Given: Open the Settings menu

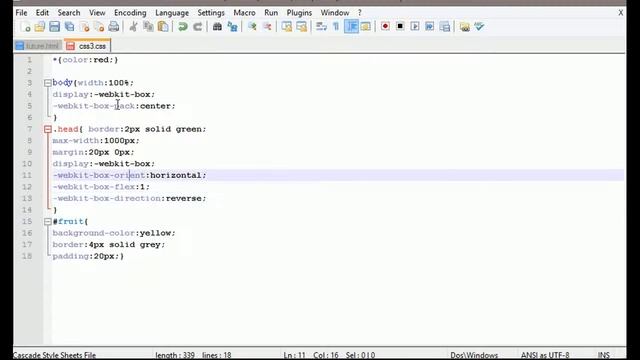Looking at the screenshot, I should tap(211, 13).
